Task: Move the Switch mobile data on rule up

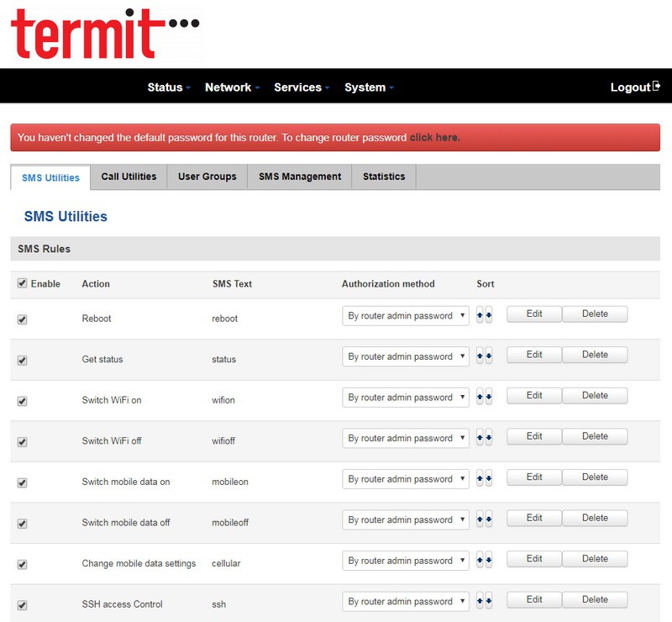Action: tap(480, 479)
